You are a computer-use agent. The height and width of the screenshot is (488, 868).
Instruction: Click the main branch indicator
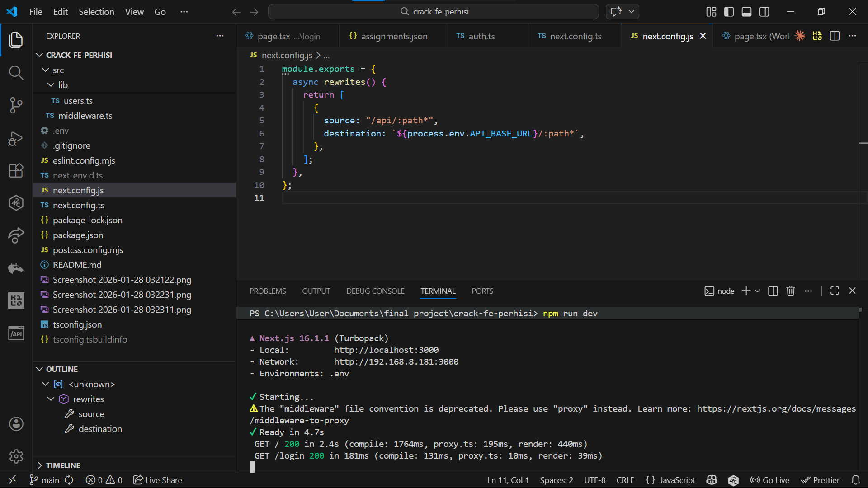click(44, 480)
